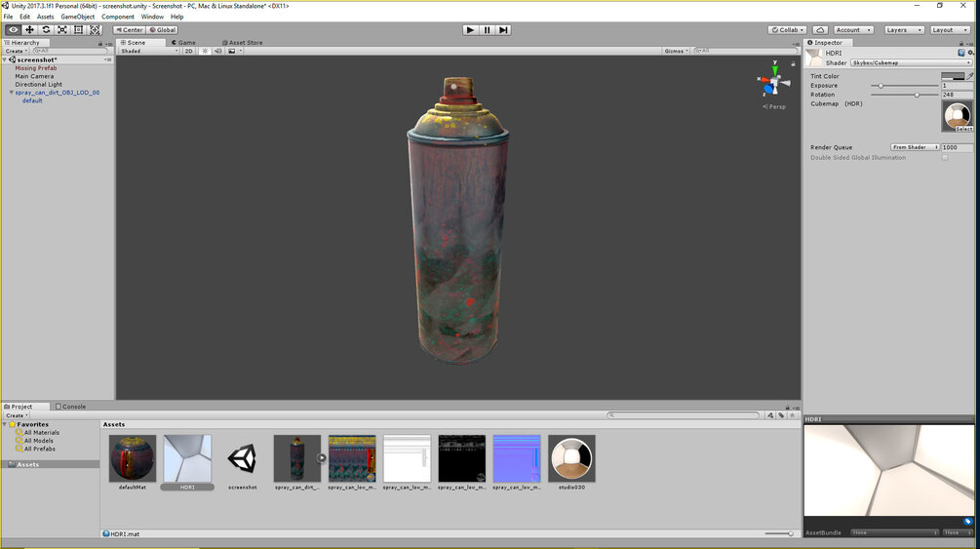
Task: Open the Collab dropdown
Action: click(x=788, y=30)
